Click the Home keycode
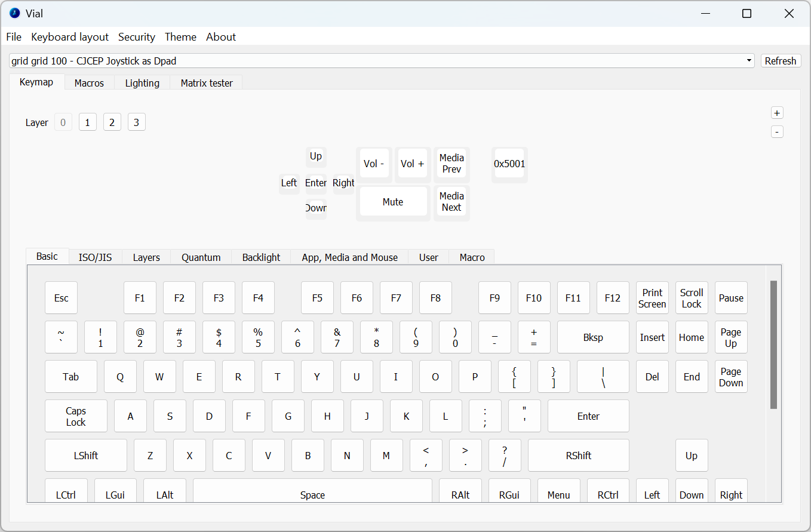Viewport: 811px width, 532px height. click(x=692, y=337)
